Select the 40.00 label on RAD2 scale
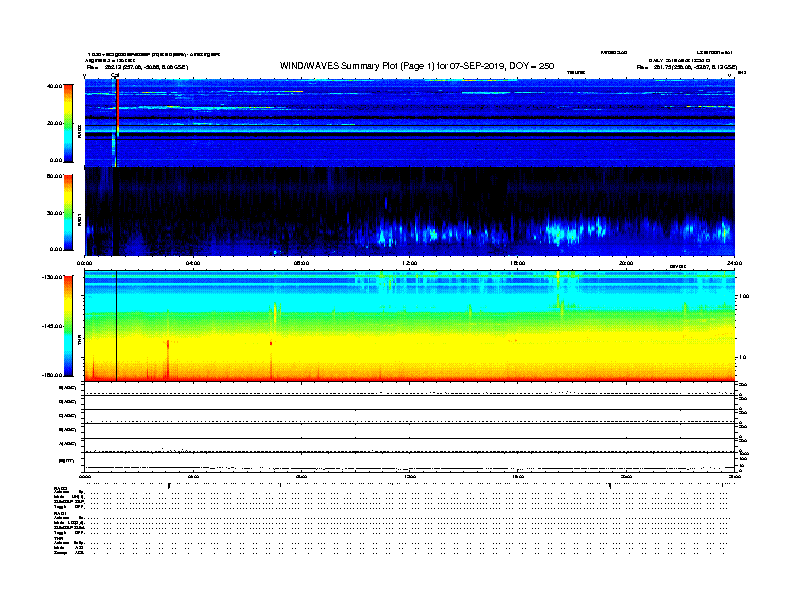This screenshot has height=612, width=792. 54,86
